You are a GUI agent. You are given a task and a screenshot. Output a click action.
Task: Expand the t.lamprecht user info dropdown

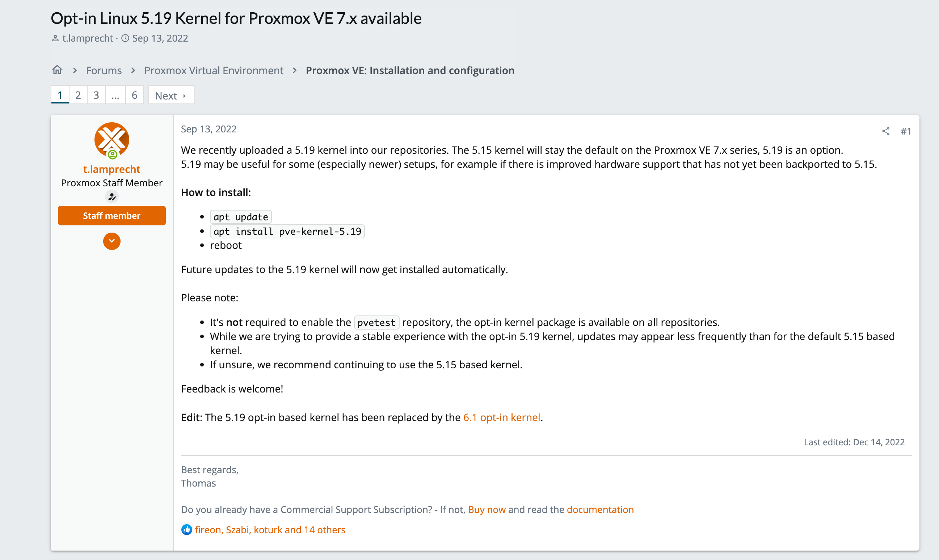click(111, 241)
